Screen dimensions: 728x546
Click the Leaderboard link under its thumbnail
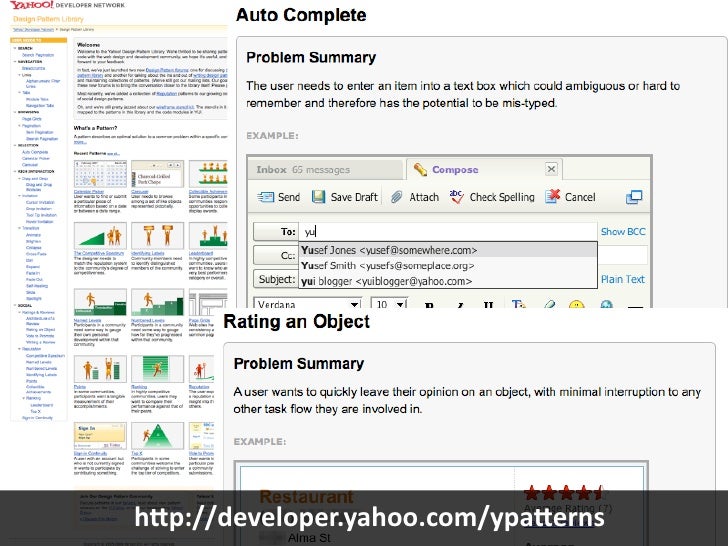(201, 253)
